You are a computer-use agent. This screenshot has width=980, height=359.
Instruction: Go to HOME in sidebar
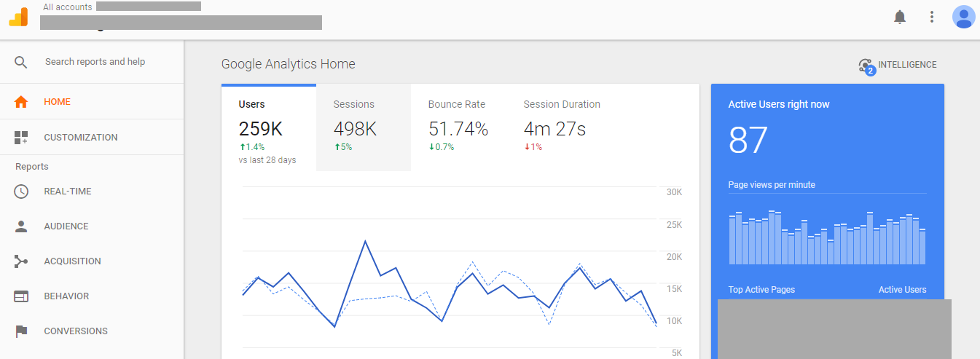coord(92,102)
